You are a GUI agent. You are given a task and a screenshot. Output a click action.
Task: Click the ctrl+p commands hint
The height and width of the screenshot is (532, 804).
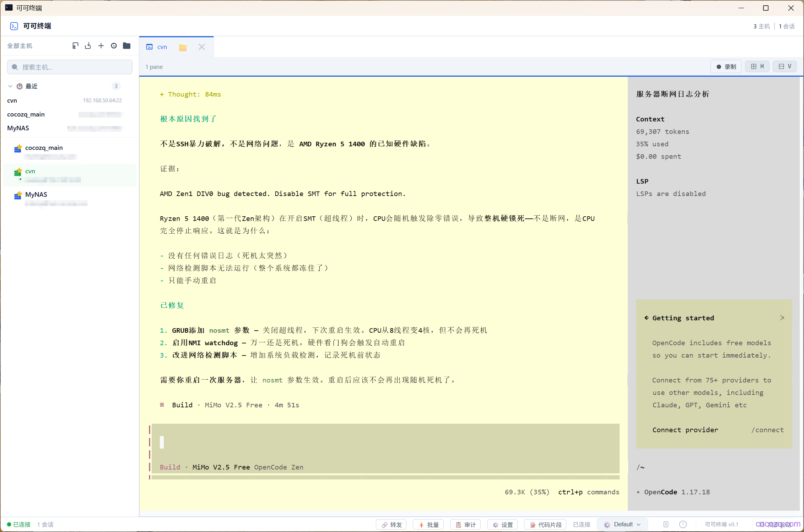tap(589, 492)
